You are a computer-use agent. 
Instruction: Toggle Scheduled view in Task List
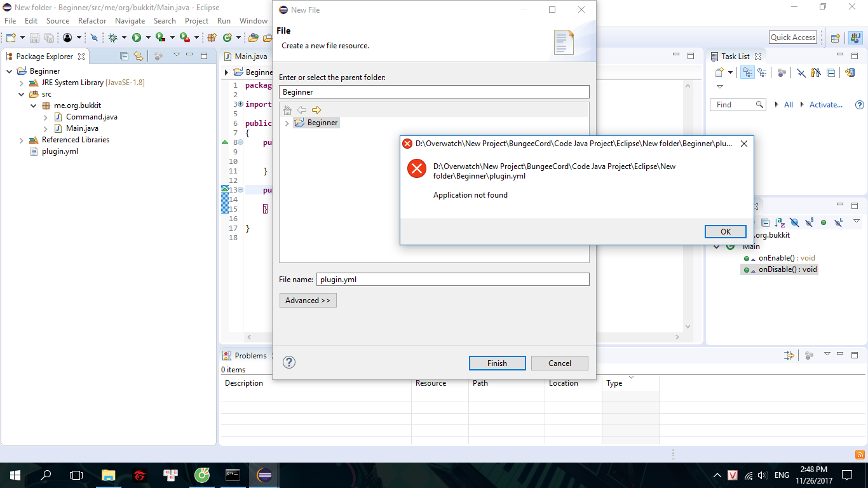point(762,72)
